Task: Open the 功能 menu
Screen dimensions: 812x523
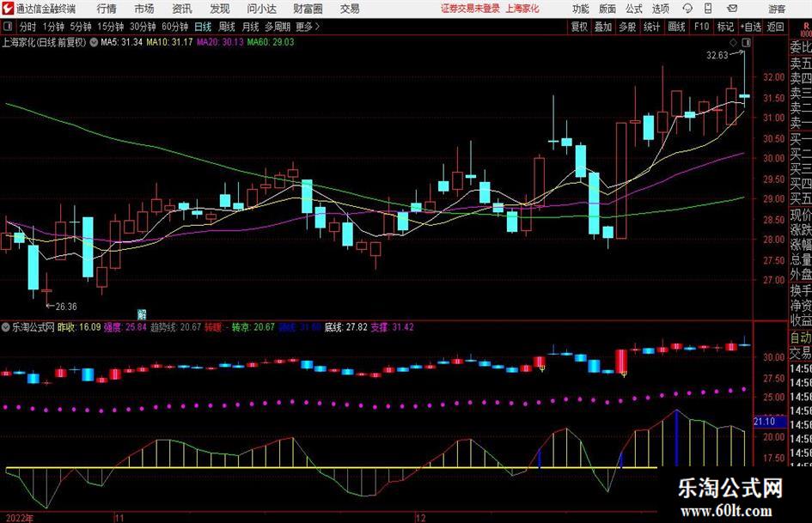Action: coord(581,9)
